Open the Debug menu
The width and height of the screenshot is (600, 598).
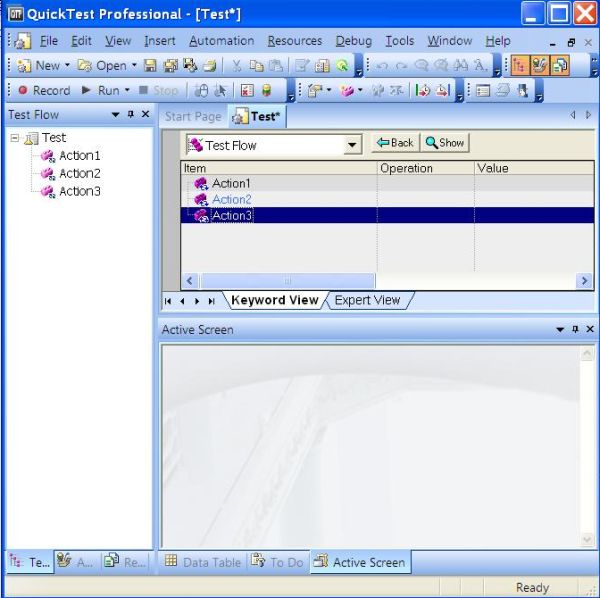click(x=354, y=41)
